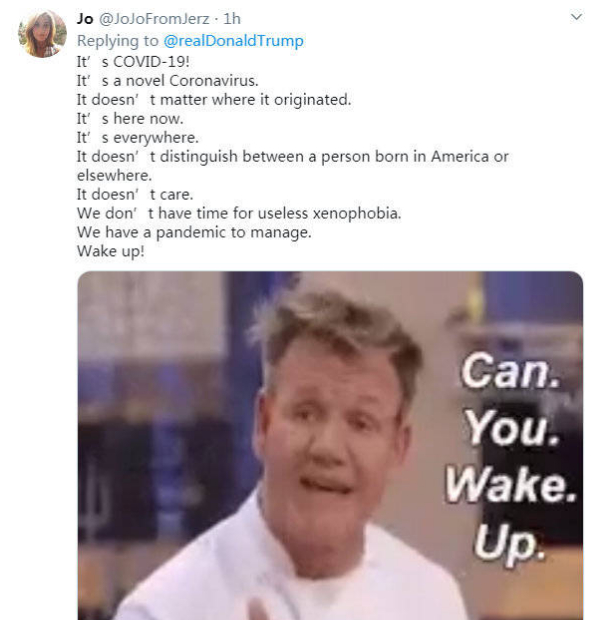Click the line 'It's COVID-19!'
601x620 pixels.
coord(133,62)
